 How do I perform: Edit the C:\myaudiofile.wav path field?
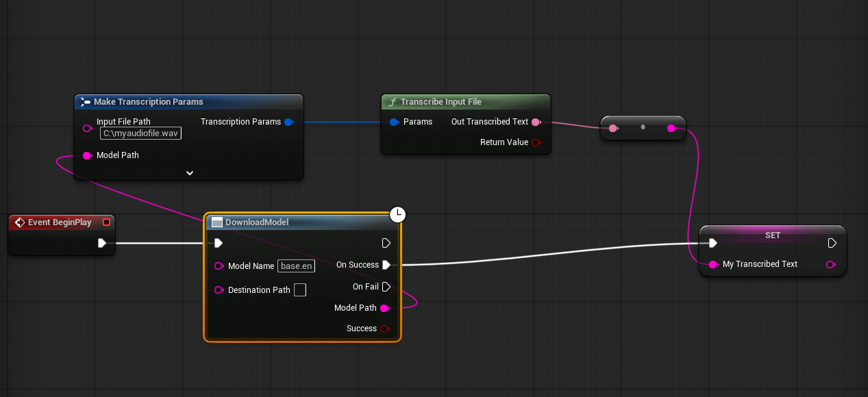tap(140, 133)
